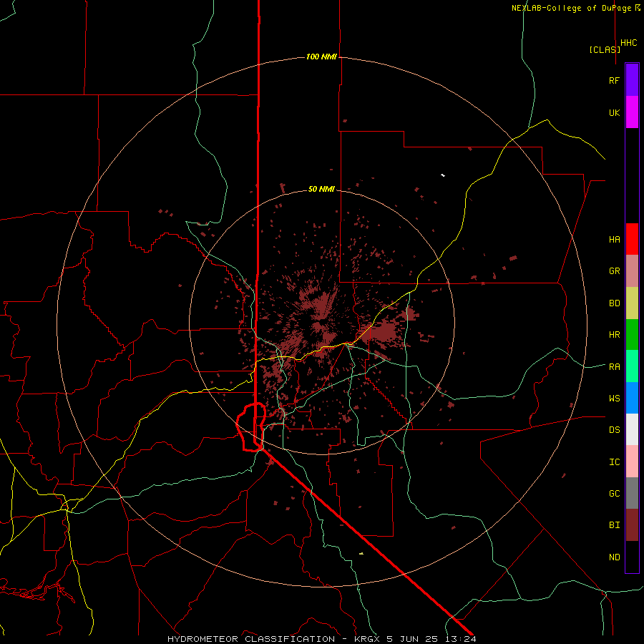Click the Hydrometeor Classification KRGX timestamp caption
The height and width of the screenshot is (644, 644).
click(321, 639)
